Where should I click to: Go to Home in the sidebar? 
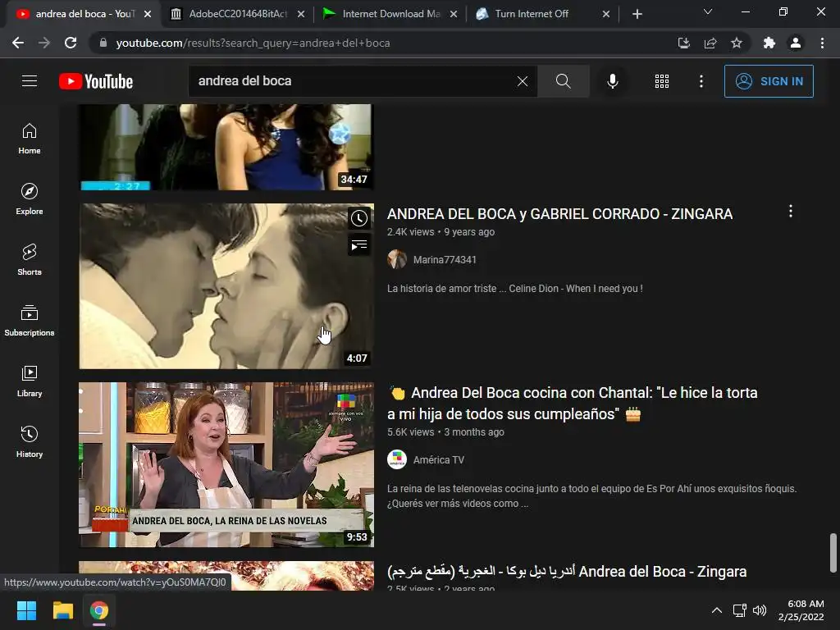[x=30, y=139]
